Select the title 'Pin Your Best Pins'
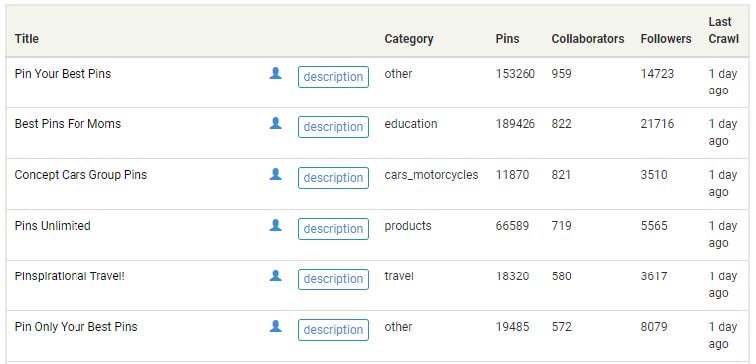The height and width of the screenshot is (364, 756). tap(63, 74)
